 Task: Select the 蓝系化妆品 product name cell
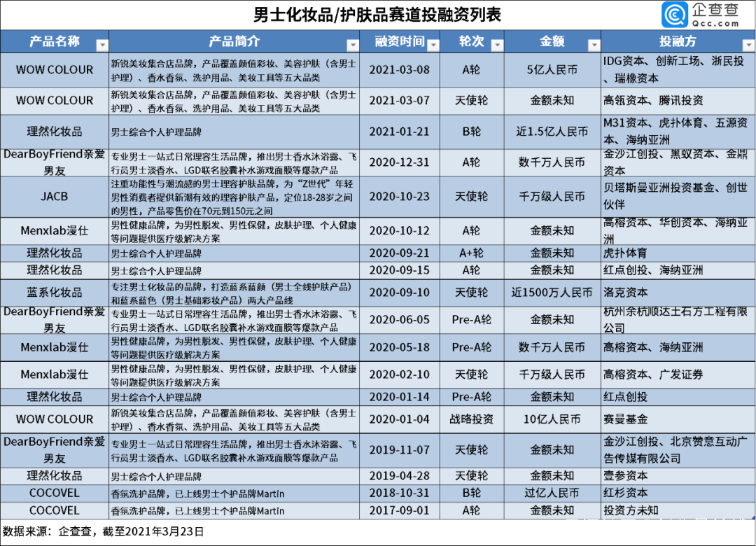coord(55,293)
